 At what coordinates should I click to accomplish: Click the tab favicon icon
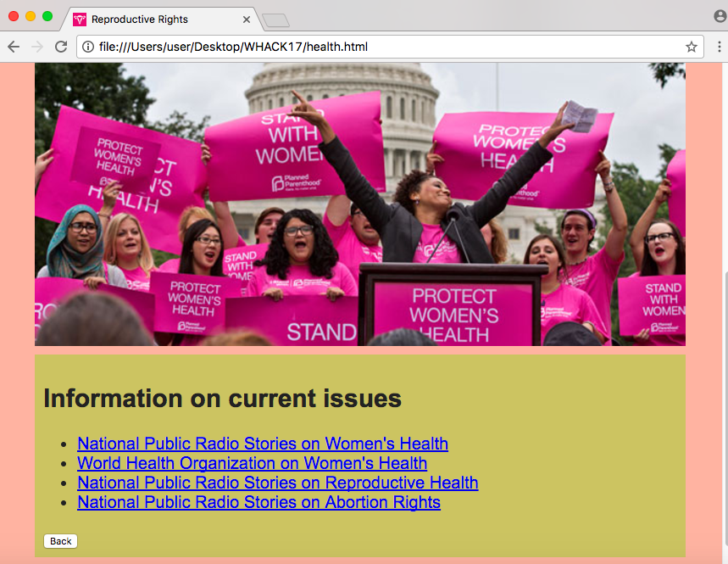pyautogui.click(x=80, y=20)
